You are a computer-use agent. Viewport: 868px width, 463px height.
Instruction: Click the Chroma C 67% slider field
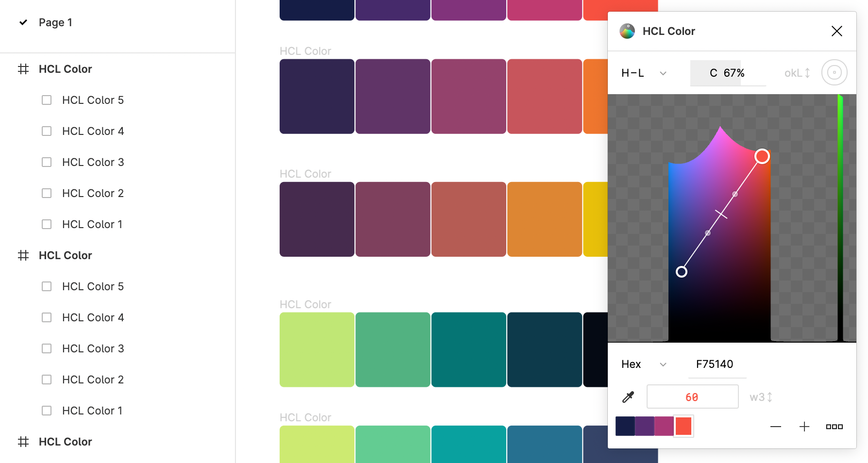727,73
